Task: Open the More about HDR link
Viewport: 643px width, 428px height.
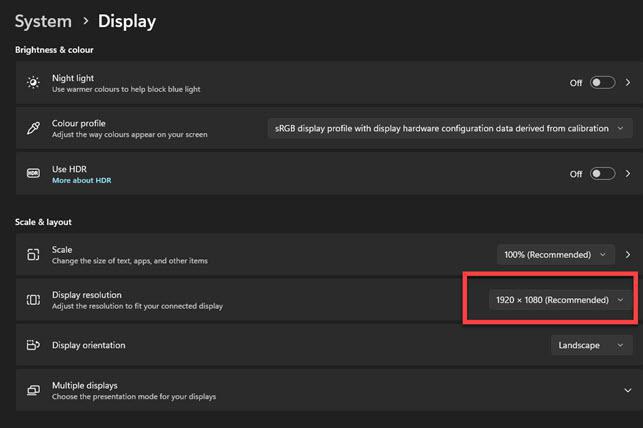Action: [81, 180]
